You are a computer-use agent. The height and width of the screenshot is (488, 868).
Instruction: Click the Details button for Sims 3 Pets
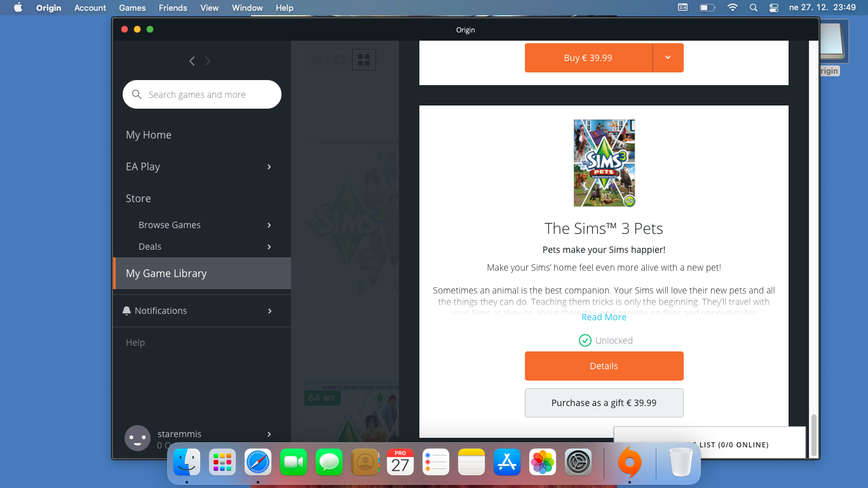pyautogui.click(x=604, y=366)
